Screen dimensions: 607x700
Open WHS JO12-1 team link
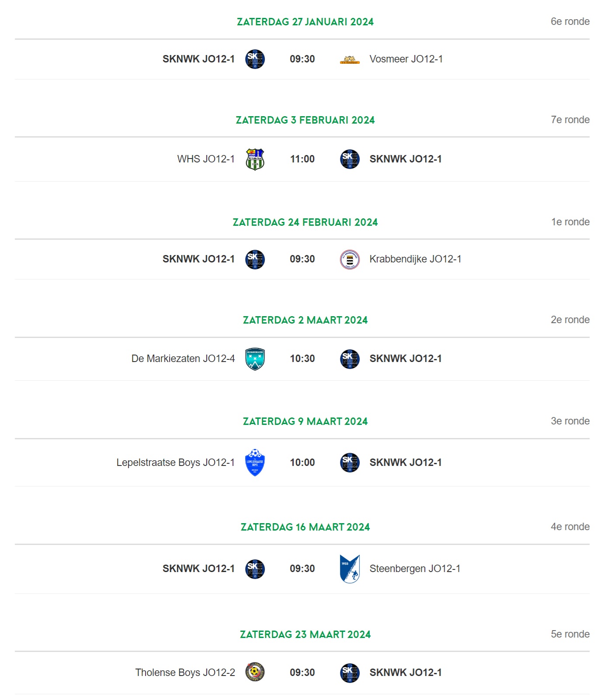(206, 159)
